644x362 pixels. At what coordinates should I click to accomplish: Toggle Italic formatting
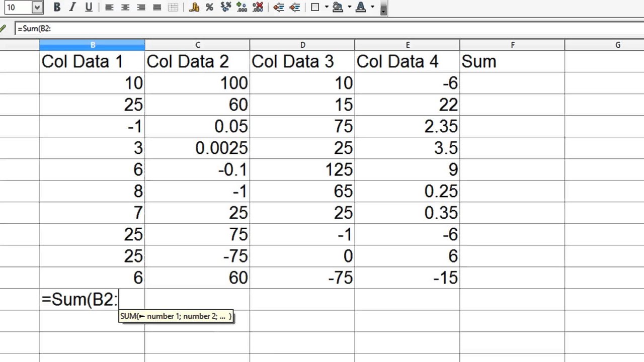(x=72, y=7)
